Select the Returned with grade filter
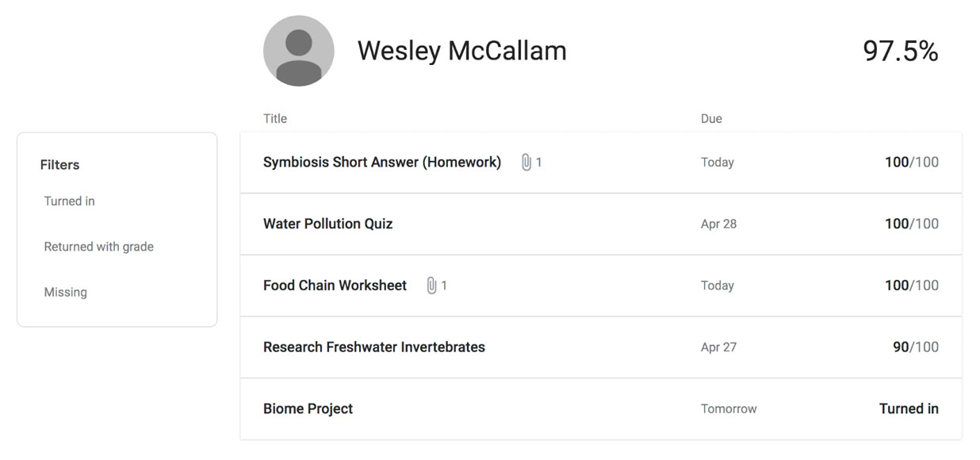980x460 pixels. tap(99, 247)
